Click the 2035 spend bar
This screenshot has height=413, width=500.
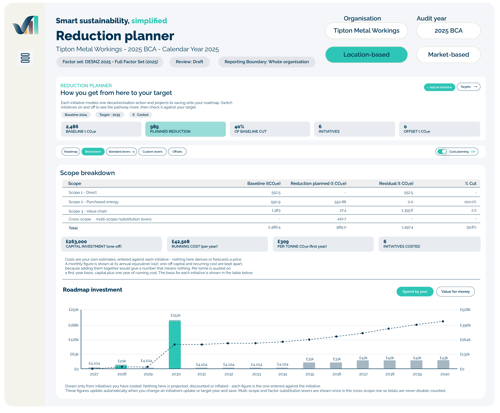(x=309, y=366)
